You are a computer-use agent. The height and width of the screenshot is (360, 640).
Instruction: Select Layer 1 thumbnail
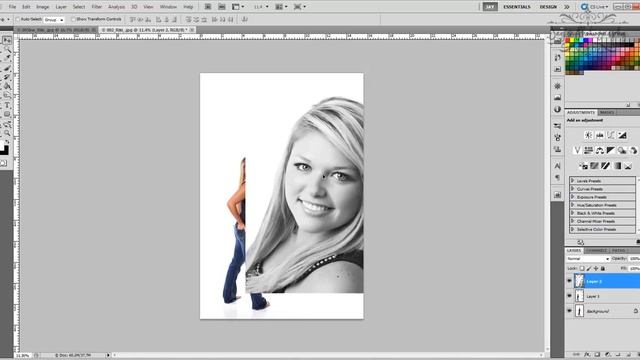pos(579,296)
